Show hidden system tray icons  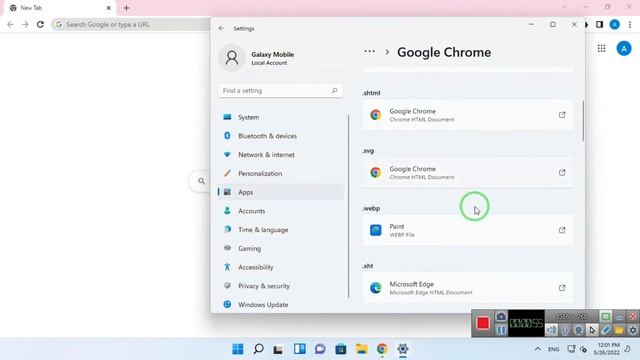point(538,349)
